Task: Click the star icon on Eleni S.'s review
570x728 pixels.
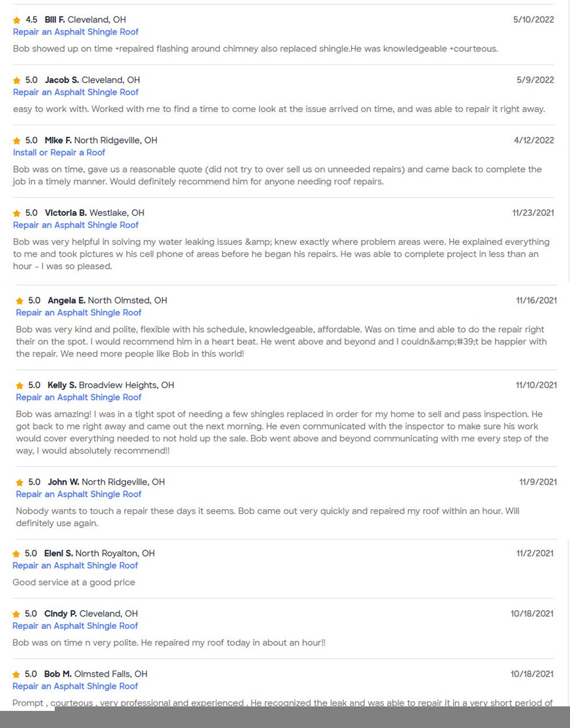Action: coord(17,554)
